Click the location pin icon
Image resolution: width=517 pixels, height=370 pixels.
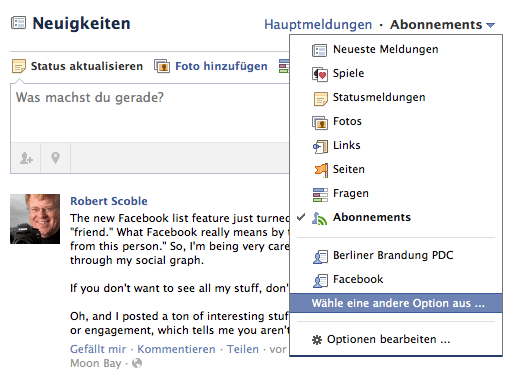(55, 158)
